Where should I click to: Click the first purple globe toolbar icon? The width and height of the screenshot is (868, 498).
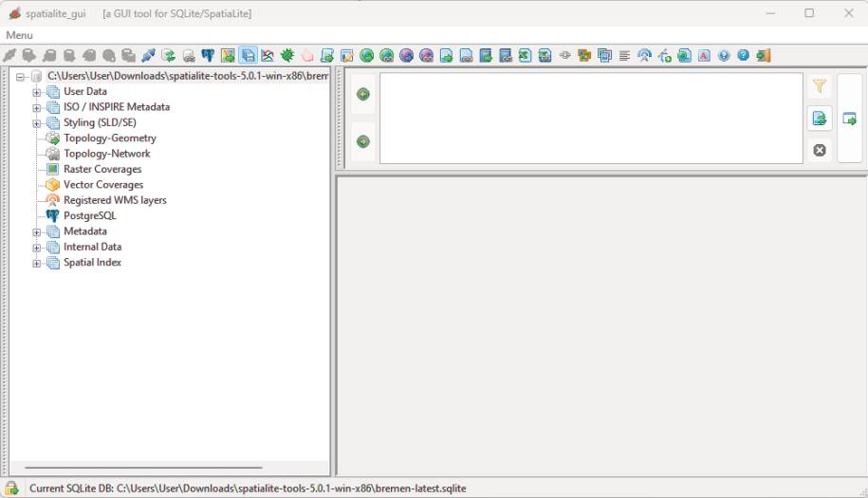point(406,55)
